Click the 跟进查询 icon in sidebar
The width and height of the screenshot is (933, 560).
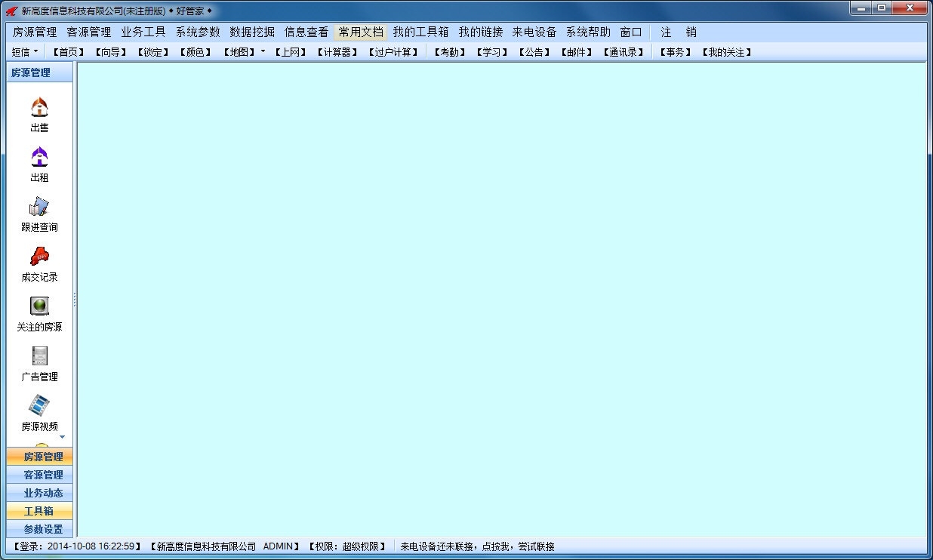click(39, 206)
